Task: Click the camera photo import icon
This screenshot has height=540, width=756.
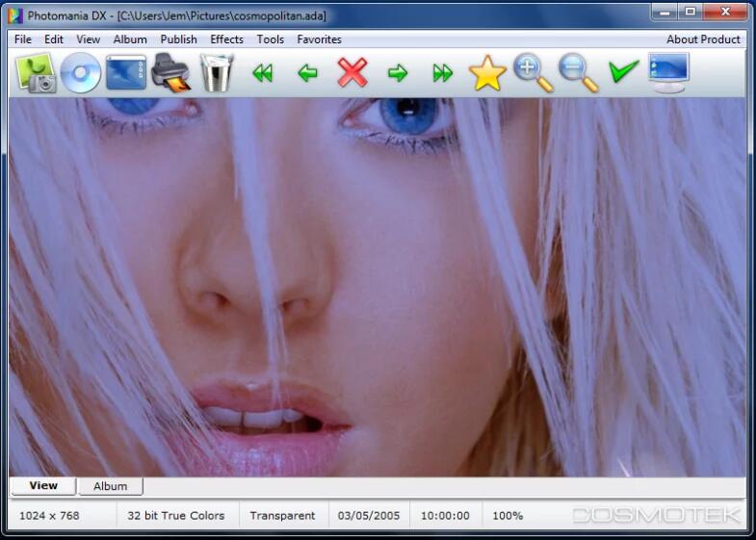Action: point(36,73)
